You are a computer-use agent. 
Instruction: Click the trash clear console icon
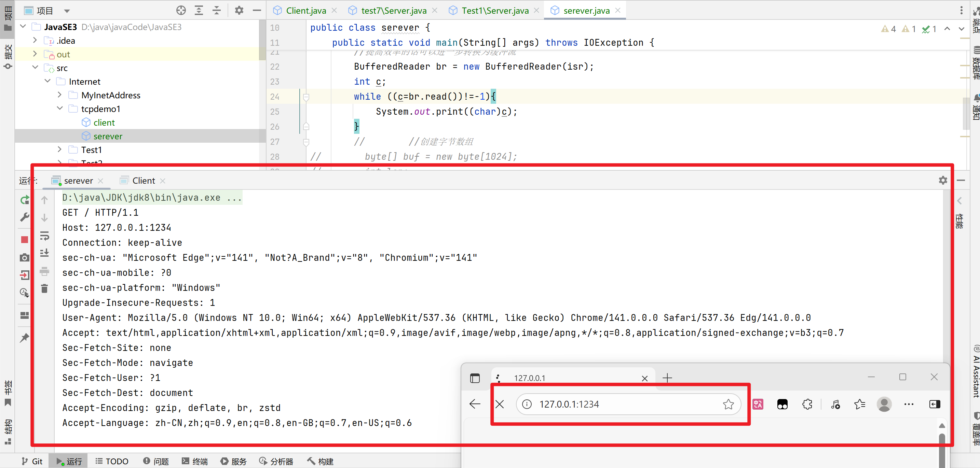click(44, 288)
